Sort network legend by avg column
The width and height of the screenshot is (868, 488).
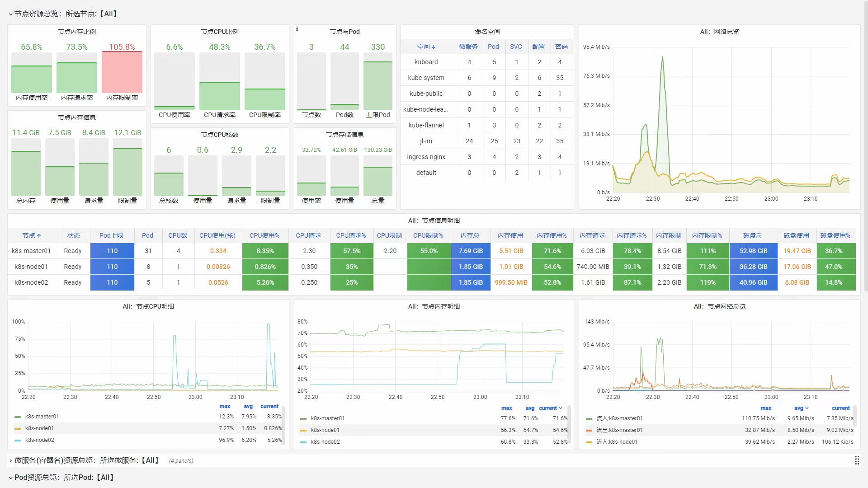click(798, 408)
